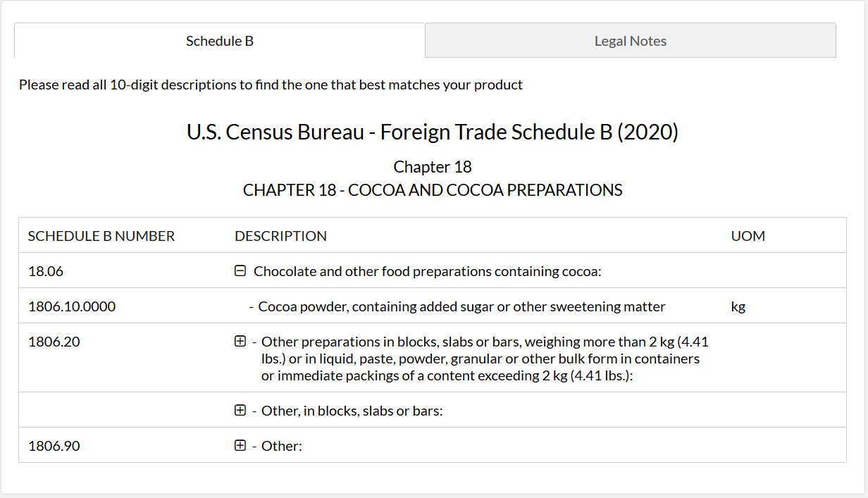Click the 1806.90 schedule number cell
This screenshot has height=498, width=868.
54,446
